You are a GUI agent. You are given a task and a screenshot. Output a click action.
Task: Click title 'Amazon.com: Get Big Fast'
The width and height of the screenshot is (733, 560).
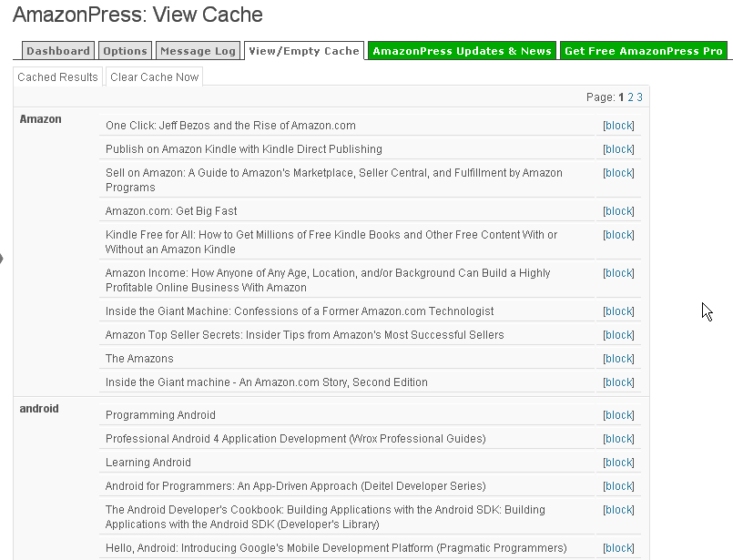(x=171, y=211)
